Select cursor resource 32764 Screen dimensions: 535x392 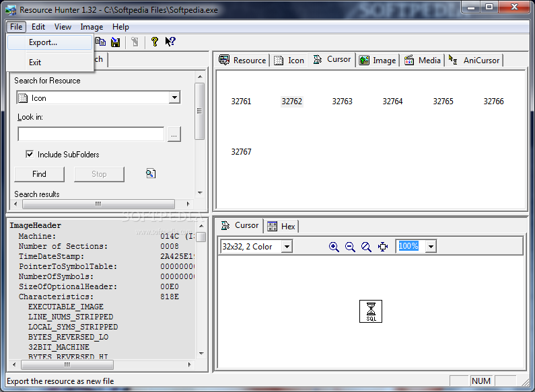point(392,102)
